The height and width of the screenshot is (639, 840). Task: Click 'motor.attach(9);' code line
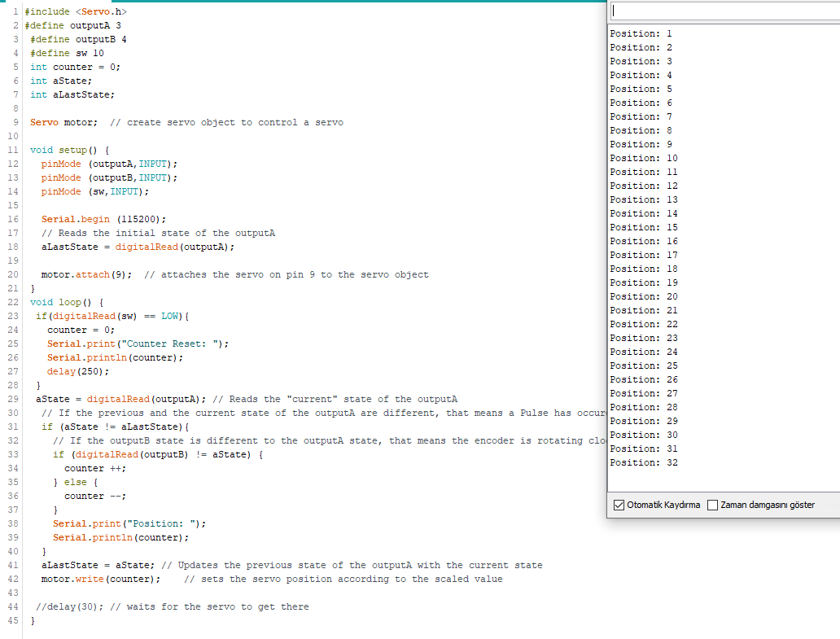[x=86, y=275]
